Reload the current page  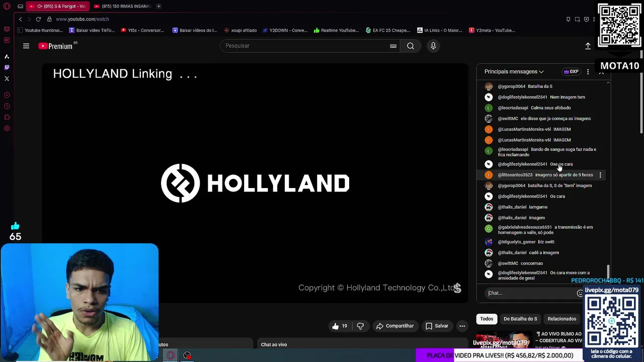tap(38, 19)
